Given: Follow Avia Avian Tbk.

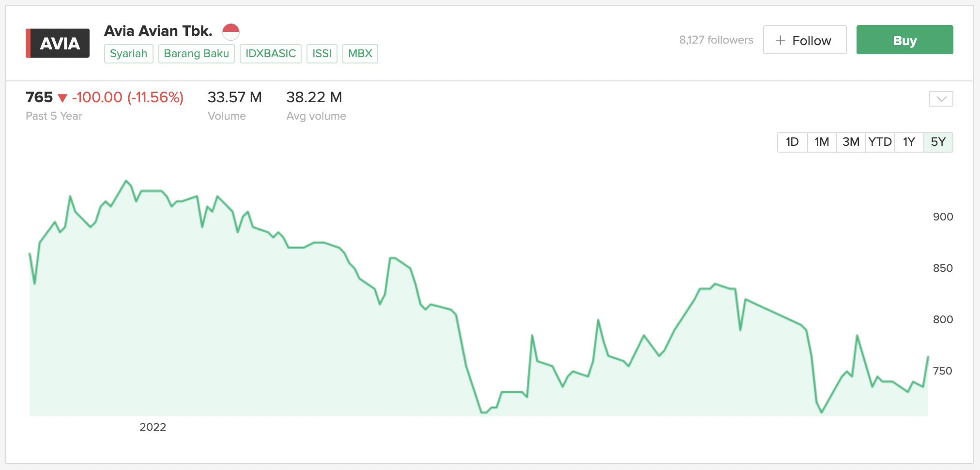Looking at the screenshot, I should (805, 40).
